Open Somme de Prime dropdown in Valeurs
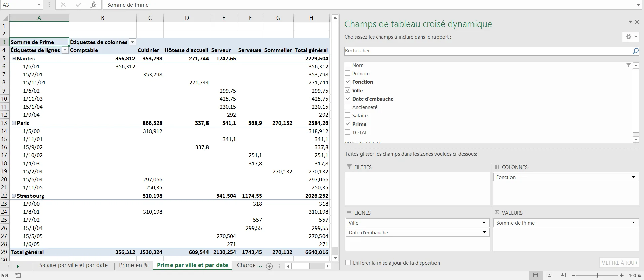This screenshot has height=280, width=644. pyautogui.click(x=633, y=223)
